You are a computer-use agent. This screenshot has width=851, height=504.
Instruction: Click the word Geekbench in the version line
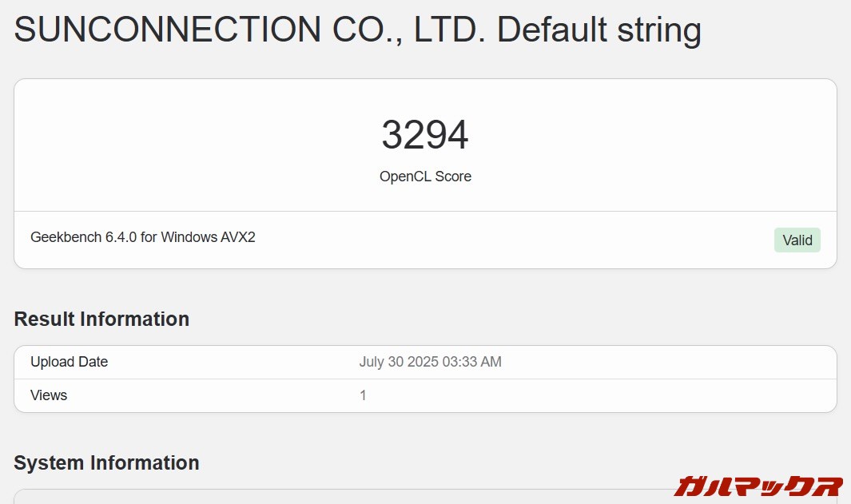click(66, 237)
